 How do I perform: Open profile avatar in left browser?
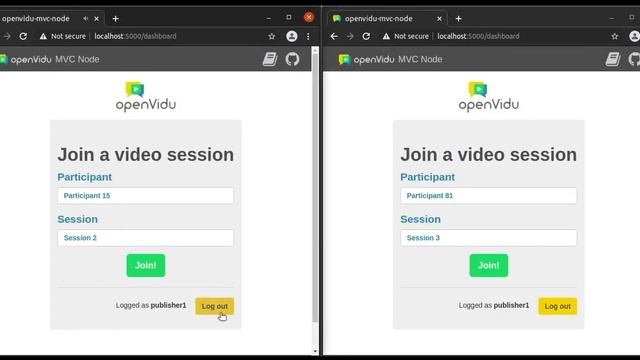291,36
